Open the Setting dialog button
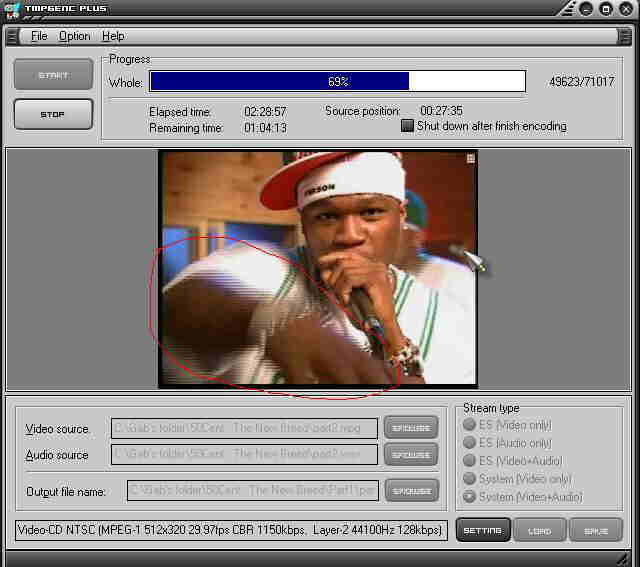 483,530
